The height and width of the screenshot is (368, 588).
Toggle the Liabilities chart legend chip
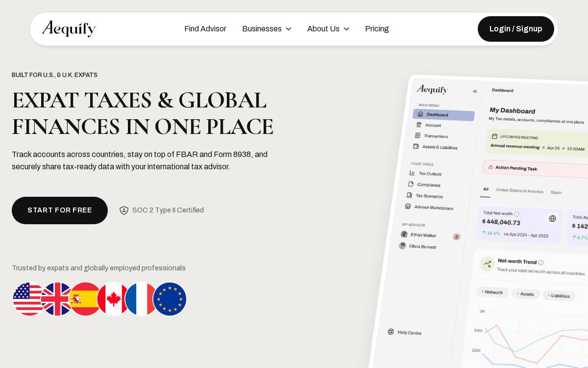coord(559,296)
